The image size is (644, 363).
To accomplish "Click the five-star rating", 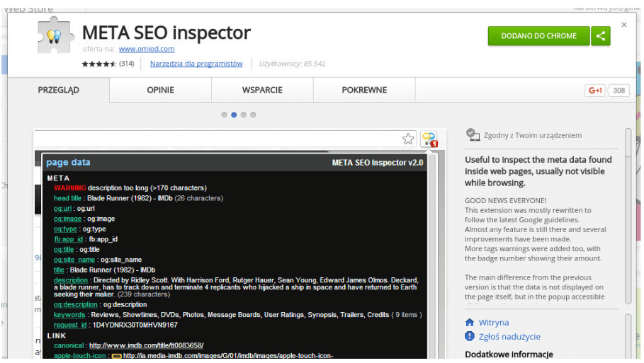I will pos(98,64).
